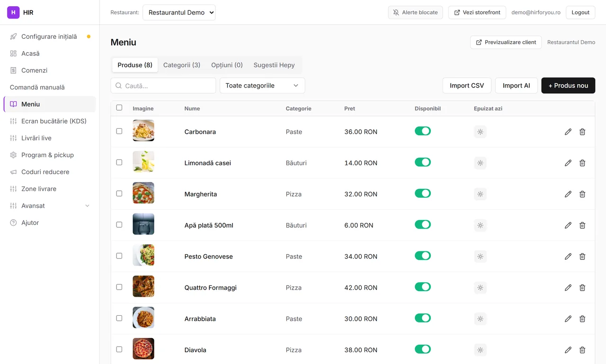Tick the Quattro Formaggi checkbox

click(119, 287)
